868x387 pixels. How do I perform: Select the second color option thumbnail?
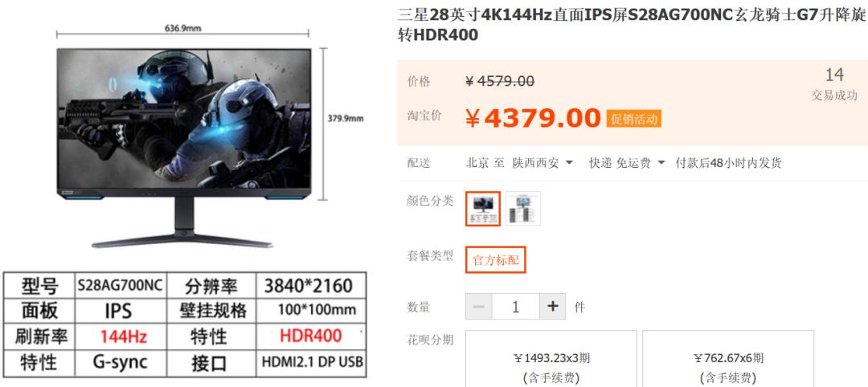click(x=522, y=209)
